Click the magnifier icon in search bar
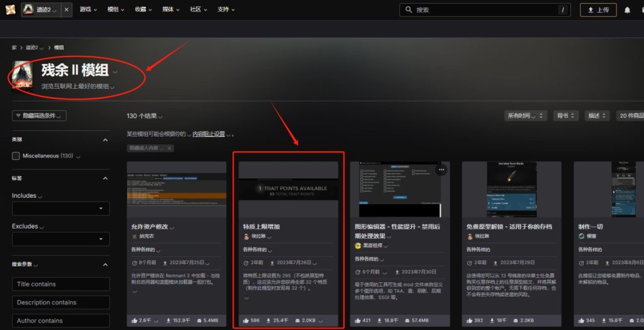The width and height of the screenshot is (644, 330). click(408, 9)
